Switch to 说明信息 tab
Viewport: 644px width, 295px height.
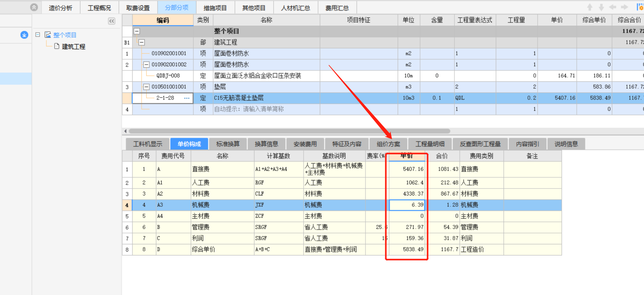click(566, 144)
